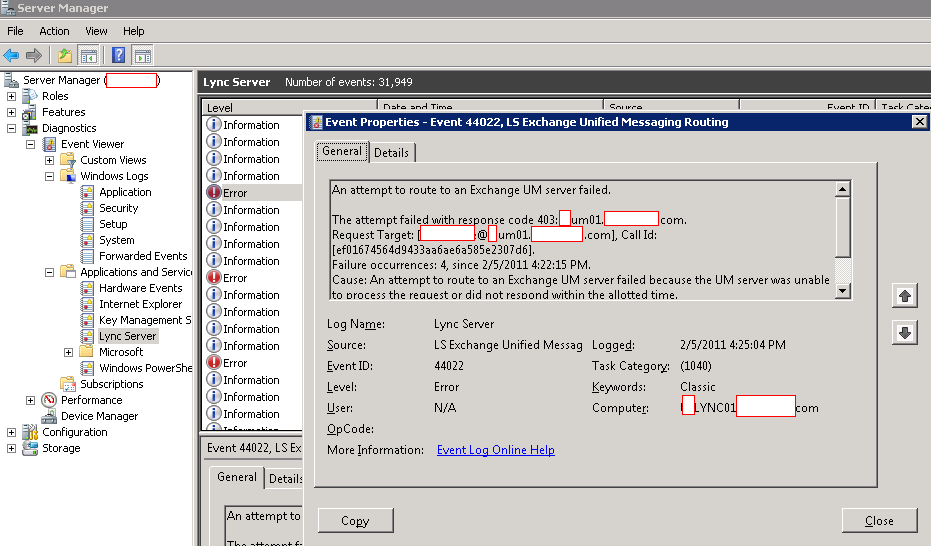Open the Forwarded Events log
Image resolution: width=931 pixels, height=546 pixels.
pyautogui.click(x=143, y=256)
